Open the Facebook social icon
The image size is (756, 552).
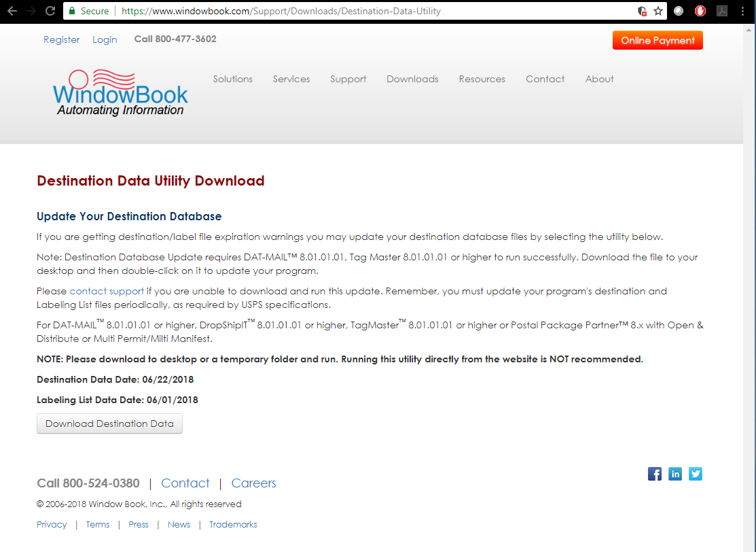(x=655, y=474)
